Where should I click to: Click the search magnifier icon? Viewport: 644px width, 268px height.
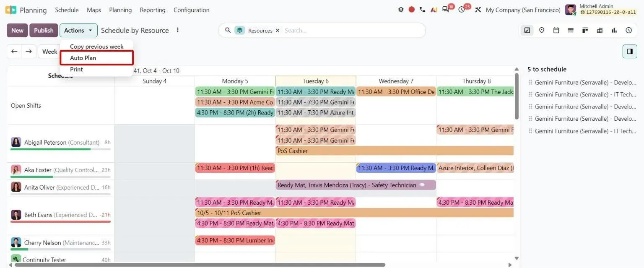point(228,30)
